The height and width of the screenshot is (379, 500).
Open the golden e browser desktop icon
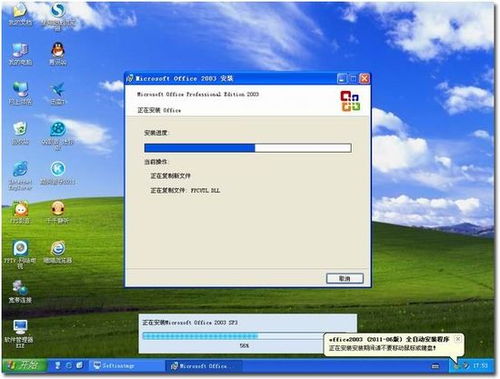(x=58, y=252)
